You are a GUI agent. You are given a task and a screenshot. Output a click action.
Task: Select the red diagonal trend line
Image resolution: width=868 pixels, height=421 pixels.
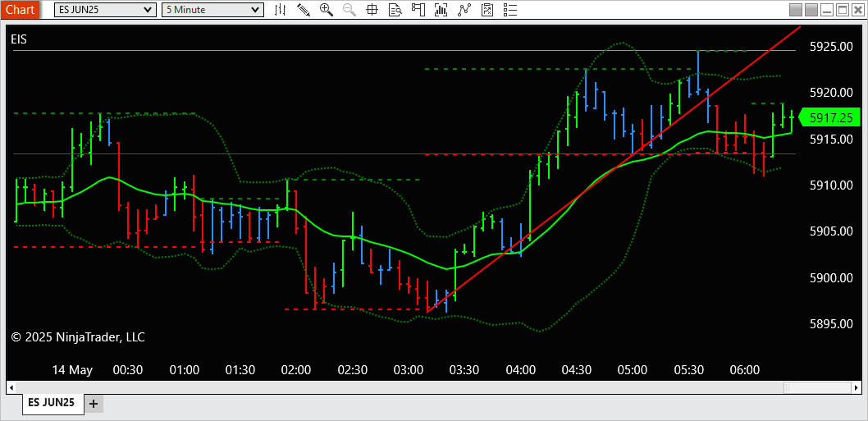(614, 169)
